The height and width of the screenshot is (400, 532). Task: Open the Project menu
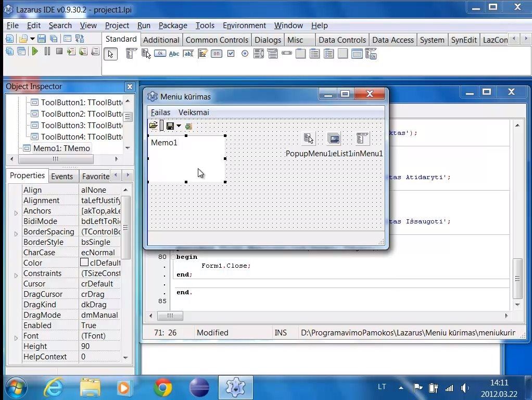click(x=117, y=26)
